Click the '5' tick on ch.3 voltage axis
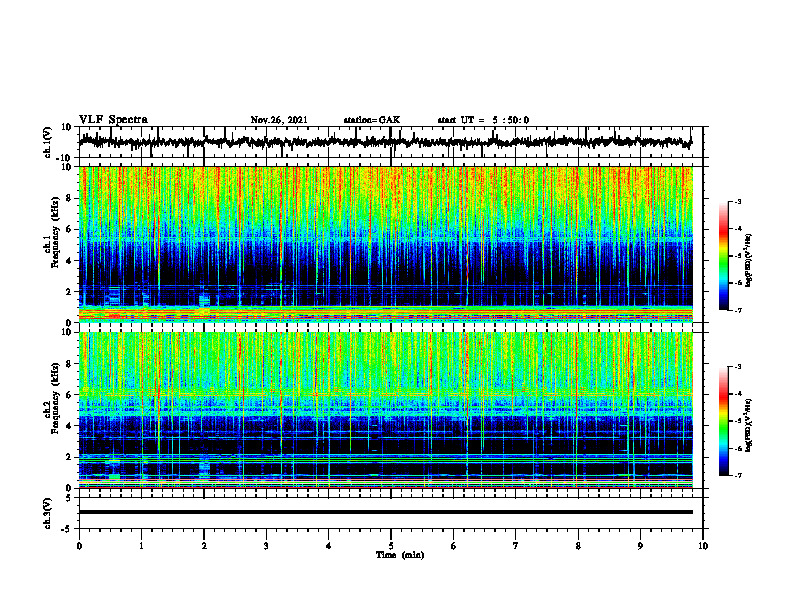 pyautogui.click(x=69, y=498)
